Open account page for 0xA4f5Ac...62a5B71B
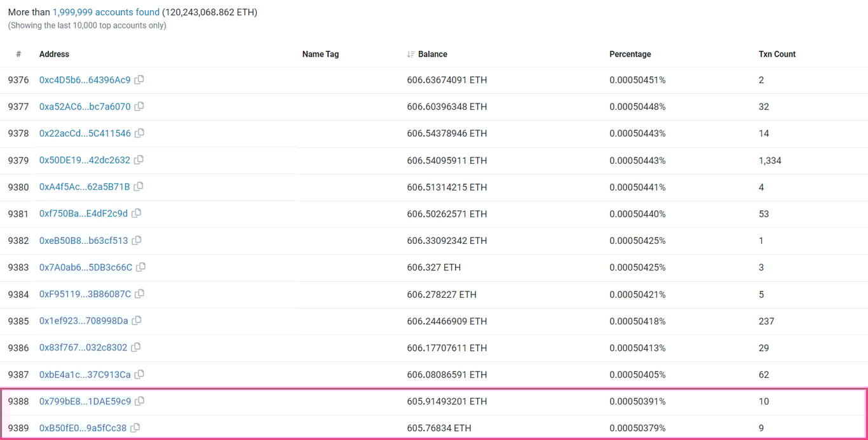This screenshot has width=868, height=440. [85, 187]
